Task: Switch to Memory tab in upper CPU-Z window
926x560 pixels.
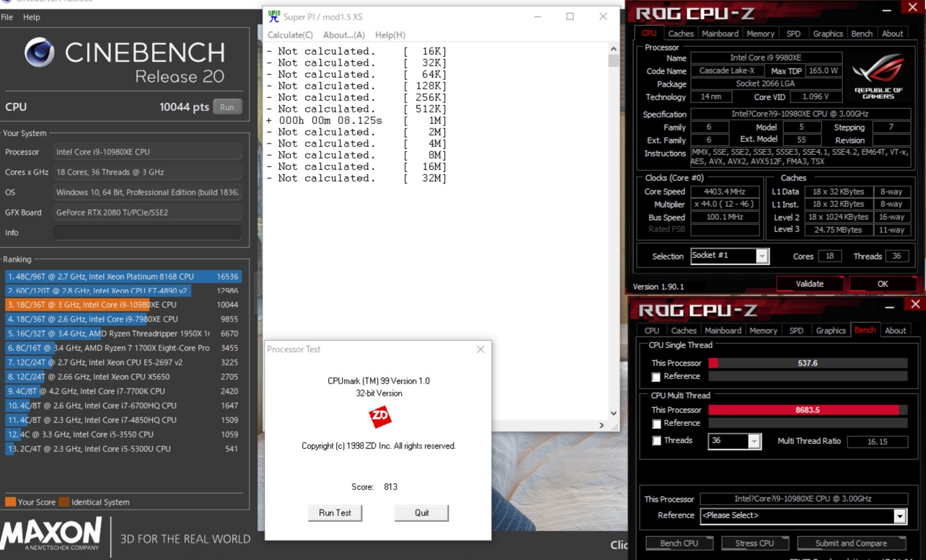Action: pos(760,34)
